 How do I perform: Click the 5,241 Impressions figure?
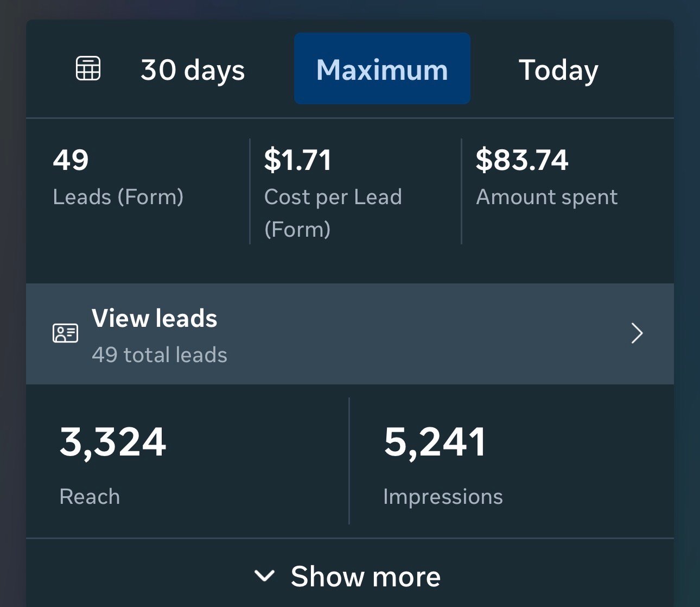[435, 441]
